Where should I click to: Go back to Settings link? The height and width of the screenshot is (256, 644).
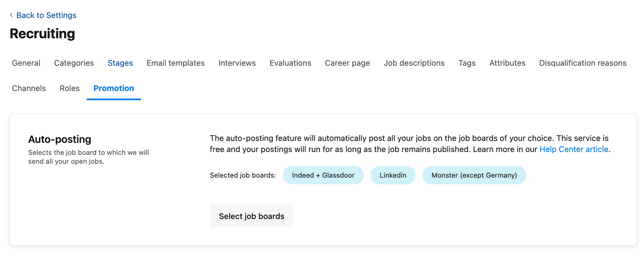(46, 15)
